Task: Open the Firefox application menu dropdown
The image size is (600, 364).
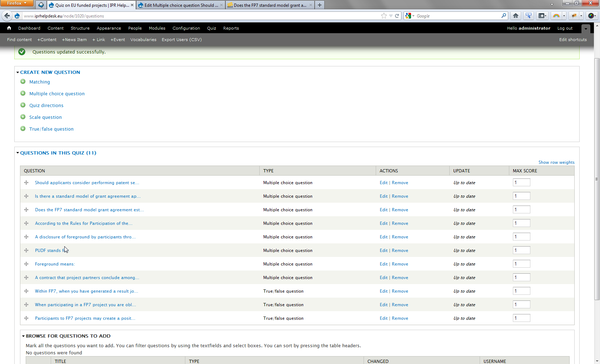Action: (x=17, y=3)
